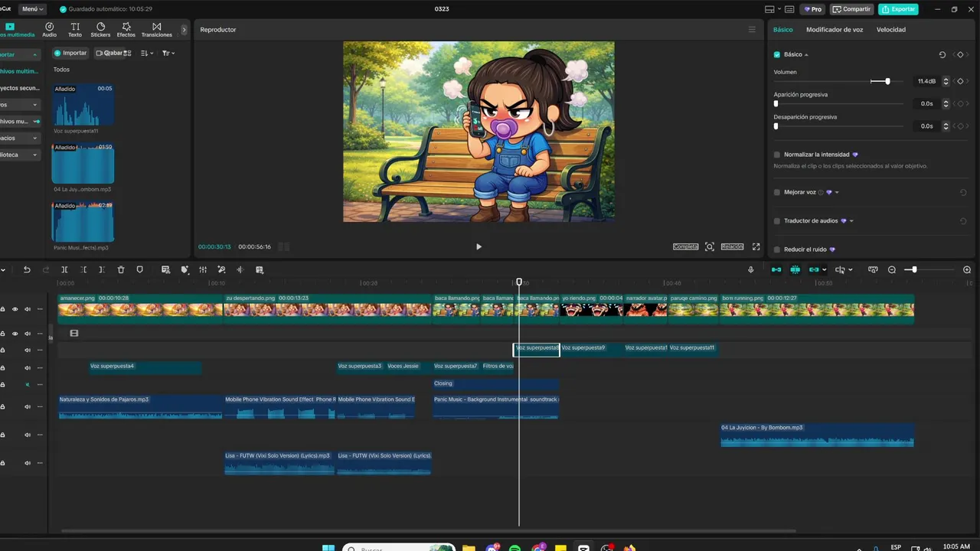
Task: Click the Completa preview quality button
Action: click(685, 246)
